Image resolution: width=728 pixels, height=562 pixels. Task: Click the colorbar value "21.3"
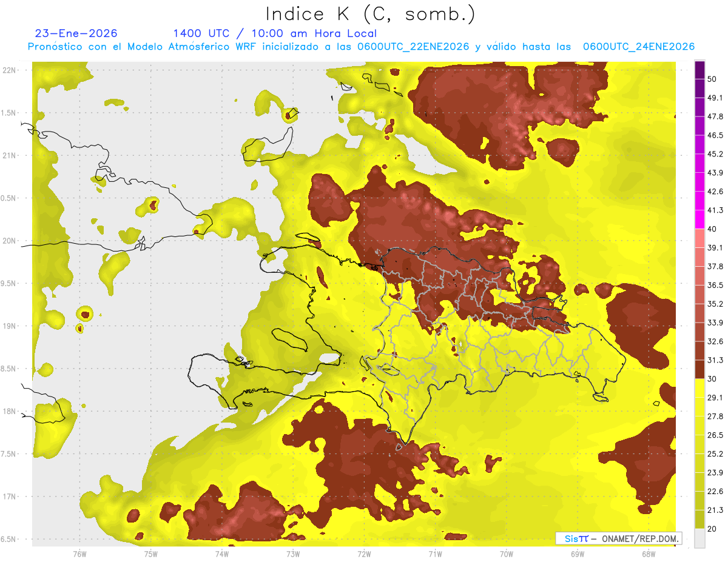coord(715,510)
